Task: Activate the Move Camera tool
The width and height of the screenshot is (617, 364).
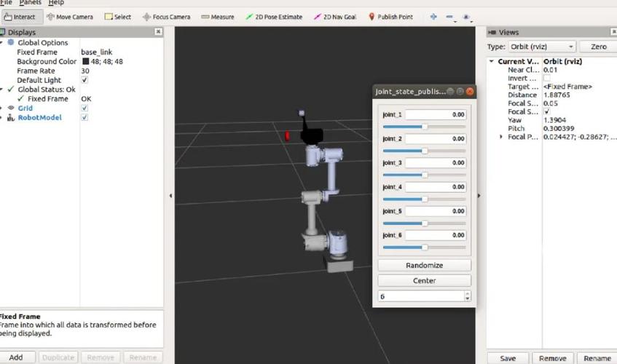Action: click(70, 17)
